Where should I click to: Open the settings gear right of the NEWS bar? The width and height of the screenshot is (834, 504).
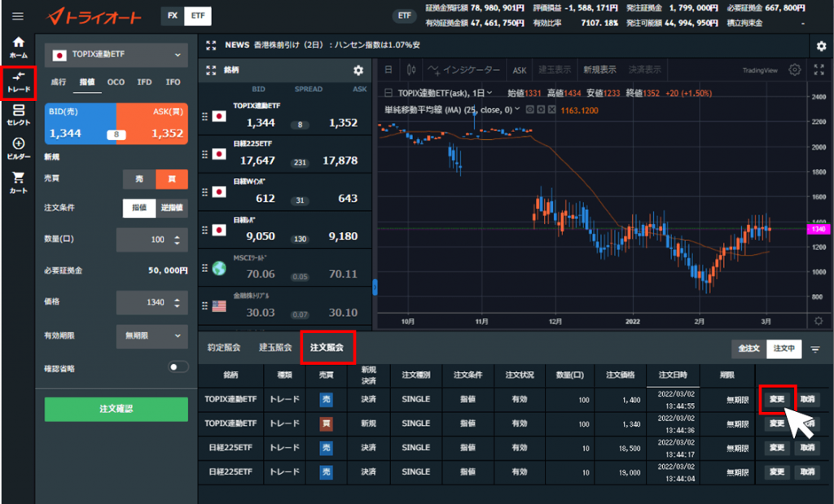tap(821, 46)
